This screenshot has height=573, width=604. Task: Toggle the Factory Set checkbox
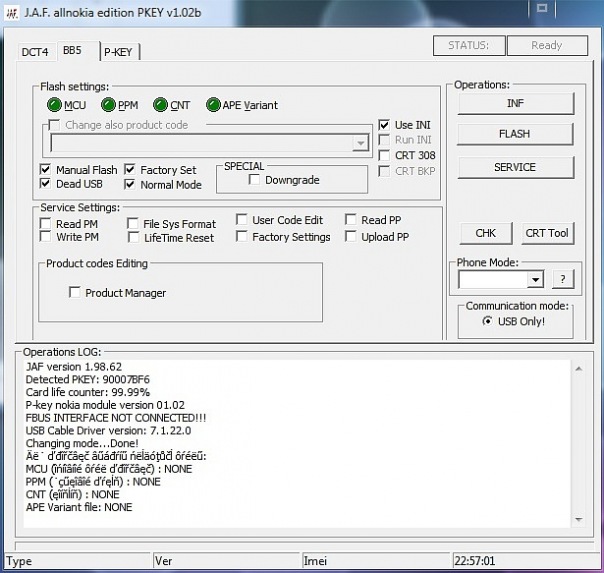(130, 169)
